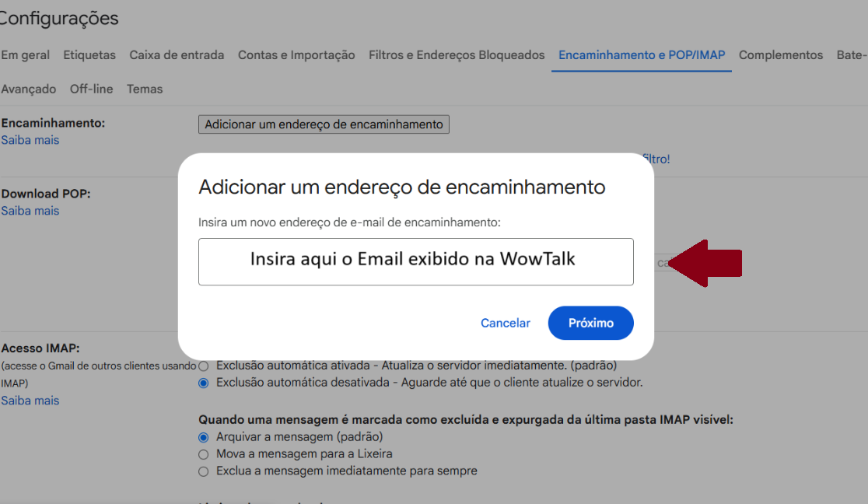This screenshot has width=868, height=504.
Task: Open the Off-line settings tab
Action: click(91, 89)
